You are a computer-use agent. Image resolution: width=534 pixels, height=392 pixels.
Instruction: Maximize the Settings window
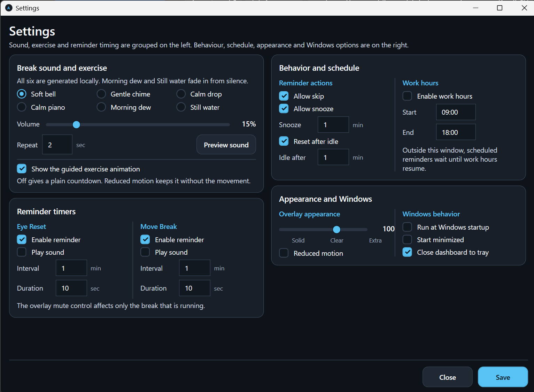500,8
